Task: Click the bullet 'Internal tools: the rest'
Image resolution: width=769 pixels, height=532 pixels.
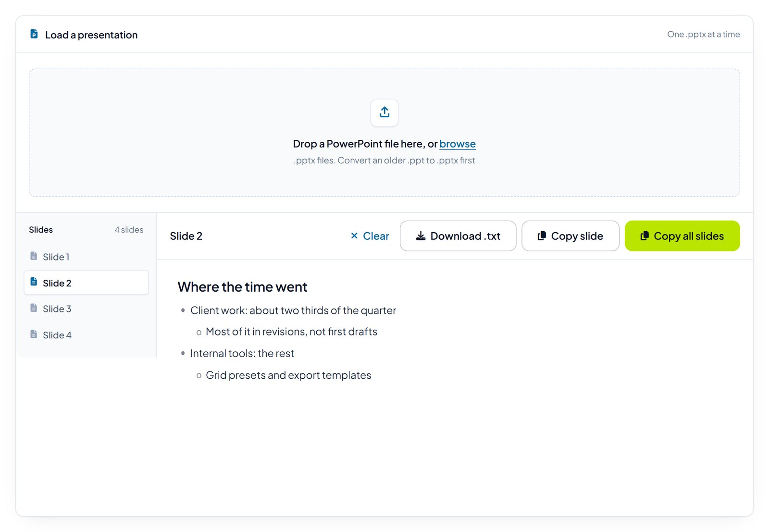Action: coord(242,354)
